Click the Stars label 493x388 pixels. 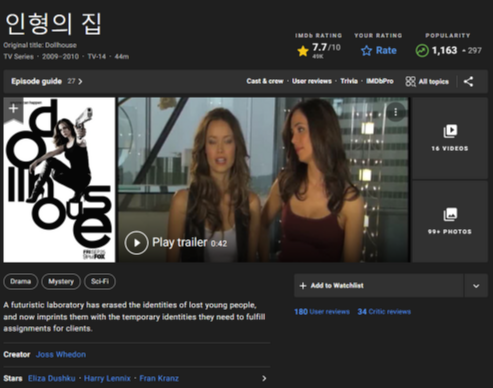point(13,378)
